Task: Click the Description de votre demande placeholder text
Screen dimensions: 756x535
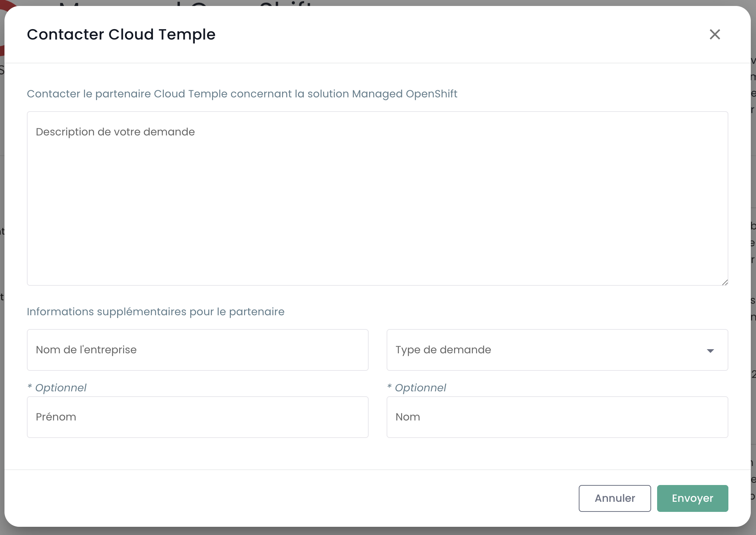Action: (x=115, y=132)
